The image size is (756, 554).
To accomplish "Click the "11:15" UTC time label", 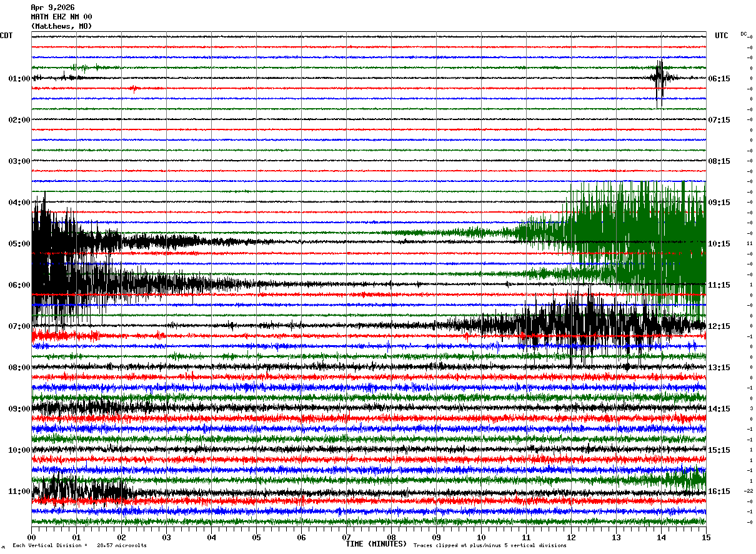I will click(x=719, y=285).
